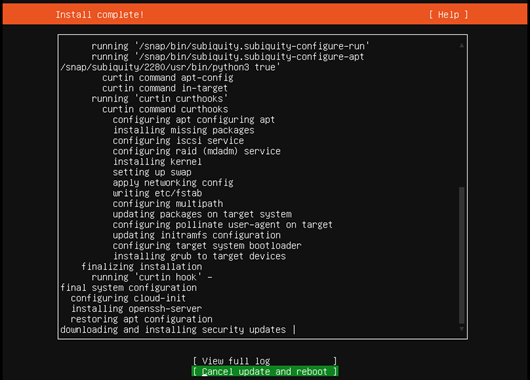Select the 'curtin command apt-config' line
530x380 pixels.
click(168, 78)
